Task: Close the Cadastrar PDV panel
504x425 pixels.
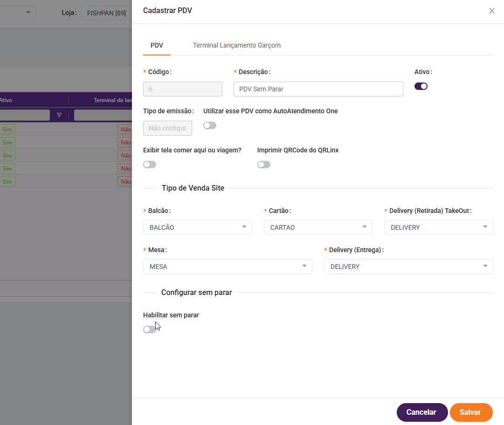Action: click(491, 11)
